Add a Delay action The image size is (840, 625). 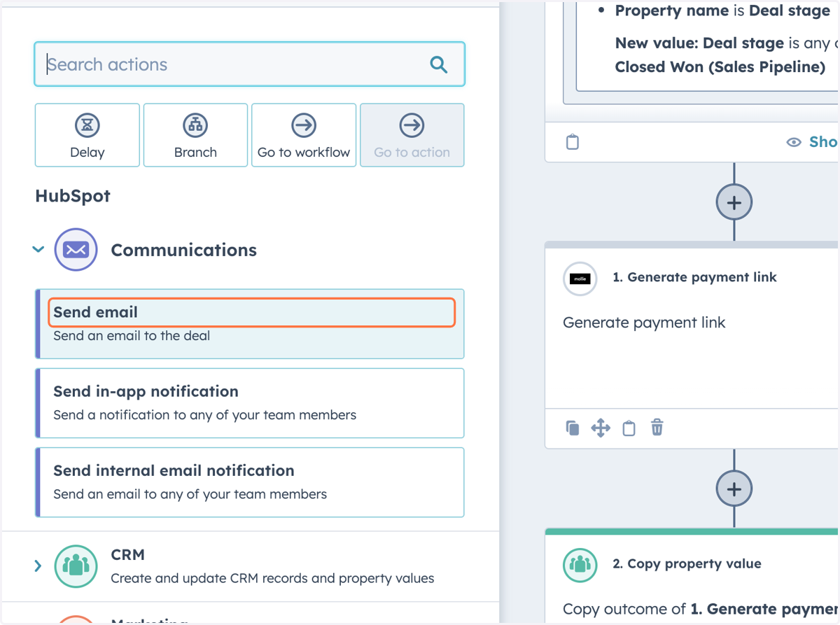point(87,135)
